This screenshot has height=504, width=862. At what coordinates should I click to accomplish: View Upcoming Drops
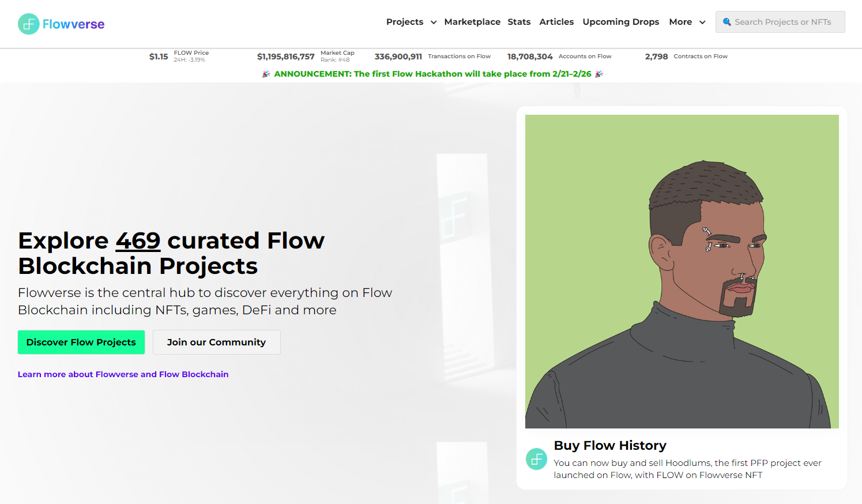(621, 22)
